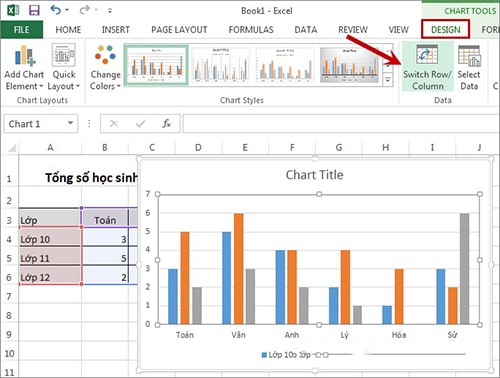Open the Insert Function fx dialog

coord(167,124)
